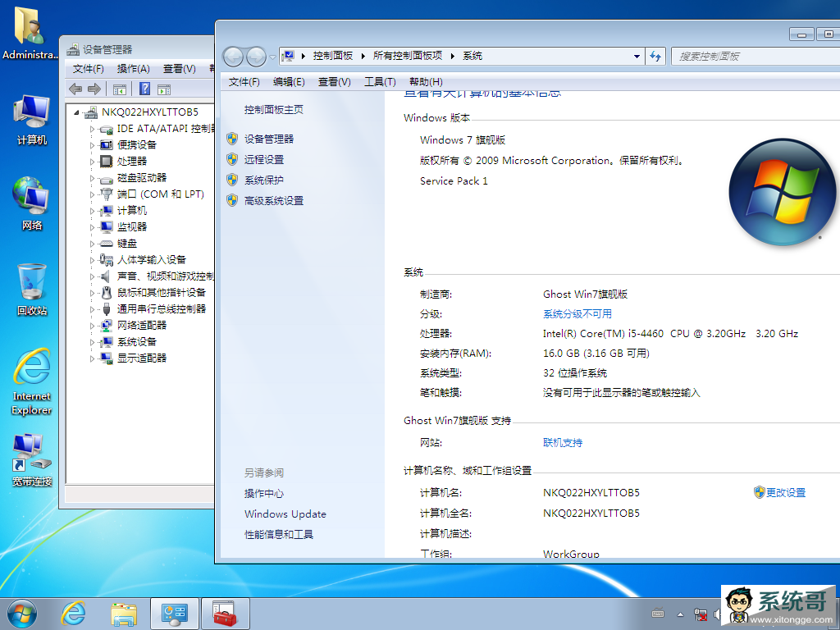Screen dimensions: 840x630
Task: Select the 人体学输入设备 tree row
Action: coord(152,260)
